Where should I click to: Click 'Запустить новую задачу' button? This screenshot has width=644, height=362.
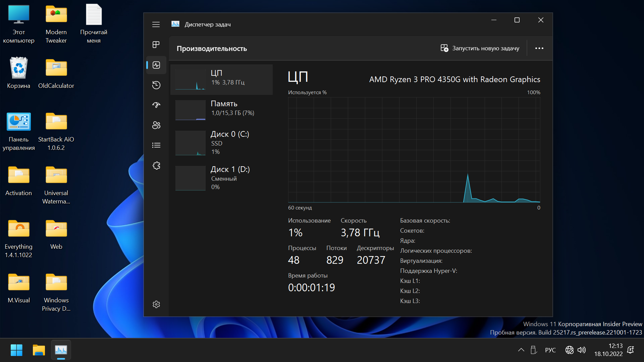pyautogui.click(x=480, y=48)
